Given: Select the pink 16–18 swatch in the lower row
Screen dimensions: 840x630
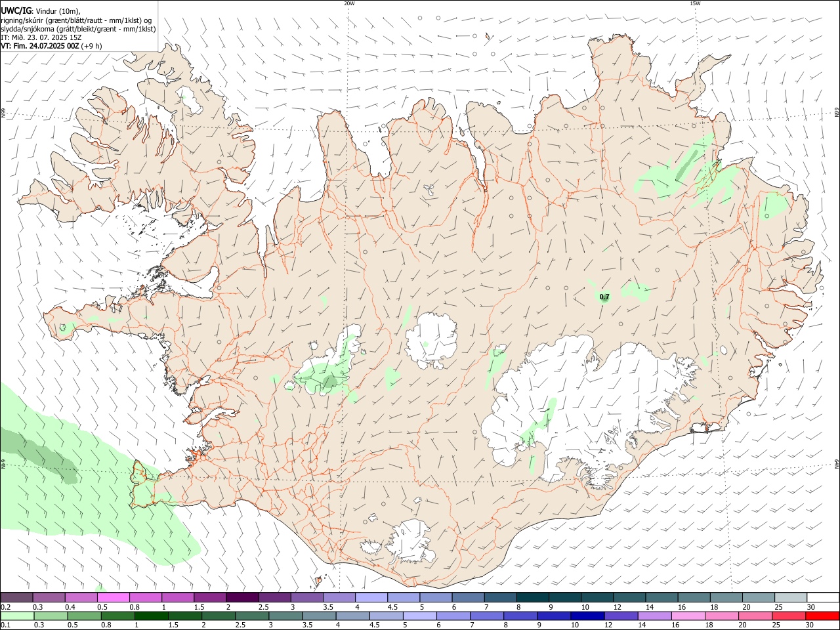Looking at the screenshot, I should 689,616.
